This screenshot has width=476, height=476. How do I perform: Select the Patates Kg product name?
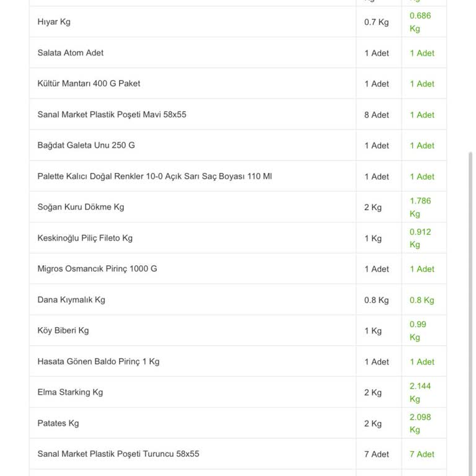(58, 423)
